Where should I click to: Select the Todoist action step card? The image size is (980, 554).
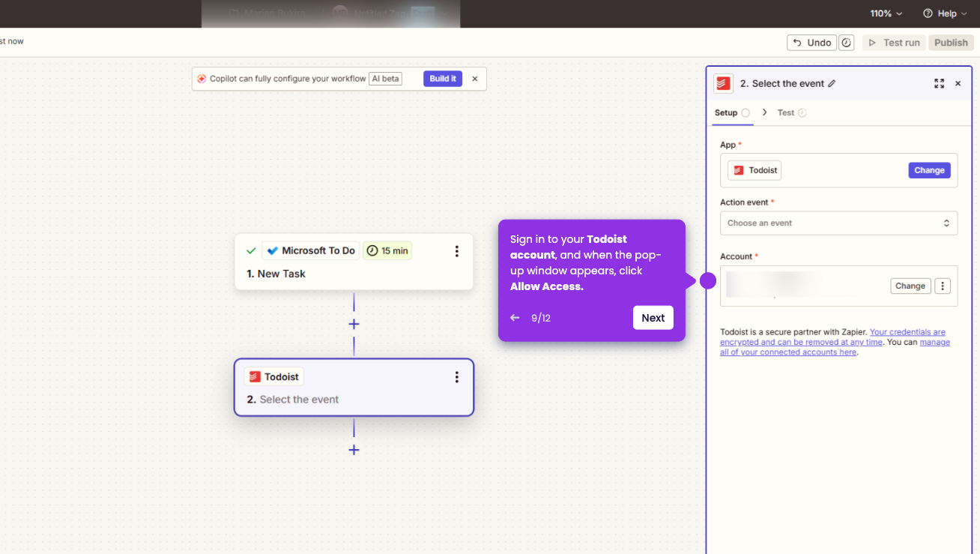pyautogui.click(x=354, y=388)
